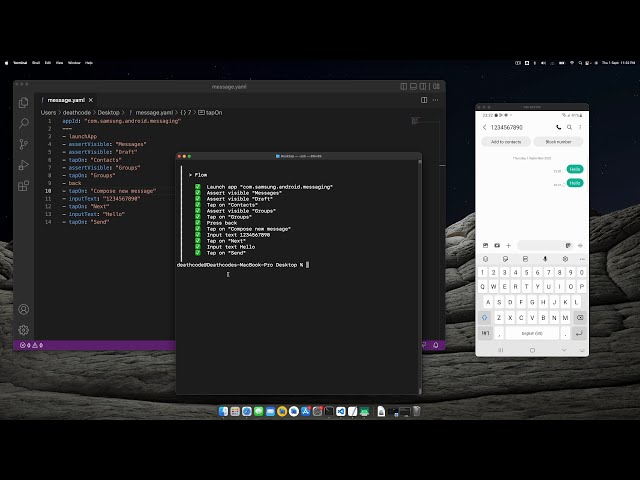The width and height of the screenshot is (640, 480).
Task: Call 1234567890 using phone icon
Action: (558, 127)
